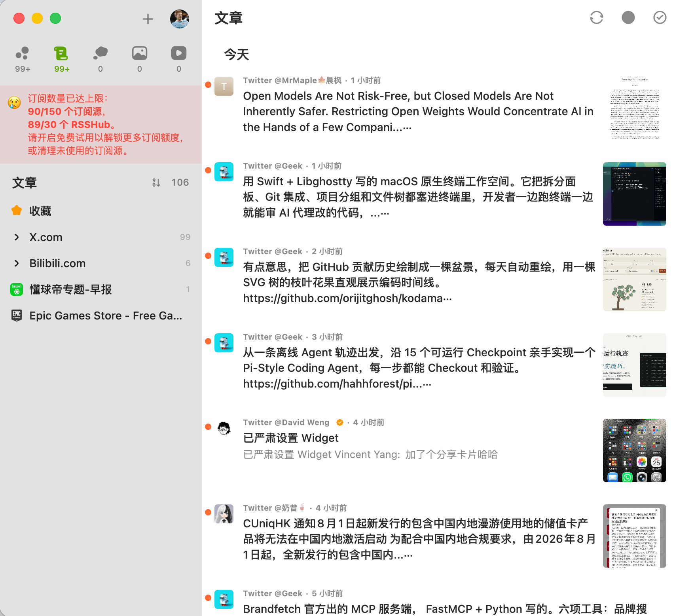
Task: Click the CUniqHK notice text thumbnail
Action: pyautogui.click(x=635, y=536)
